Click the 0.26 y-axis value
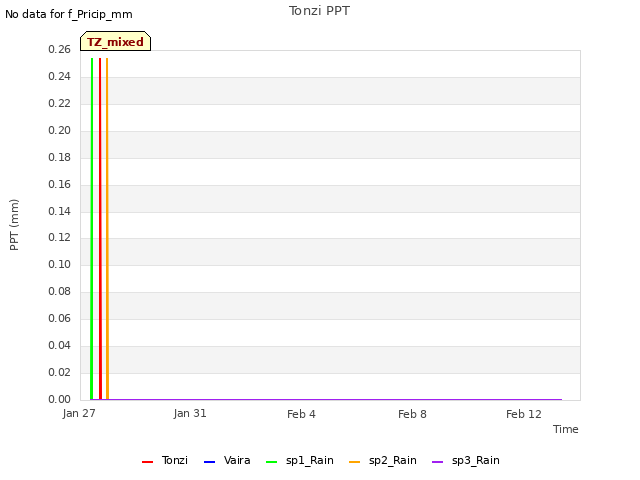Image resolution: width=640 pixels, height=480 pixels. tap(59, 49)
